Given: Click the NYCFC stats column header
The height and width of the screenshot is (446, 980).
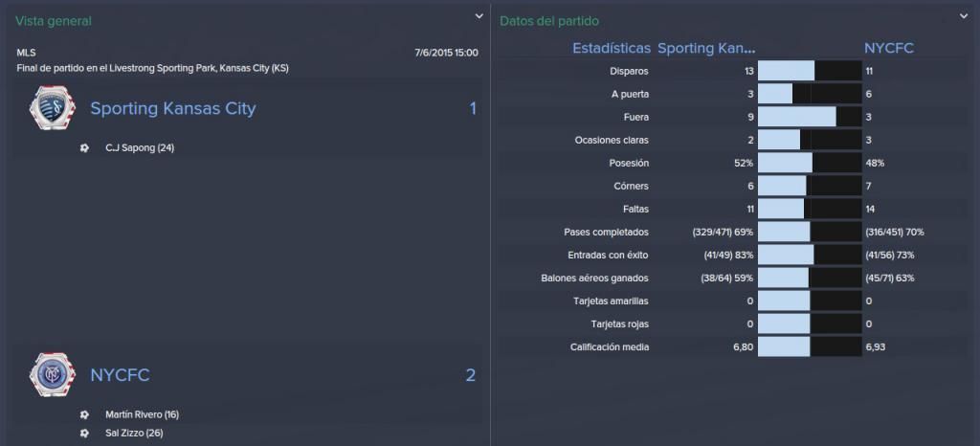Looking at the screenshot, I should [x=889, y=48].
